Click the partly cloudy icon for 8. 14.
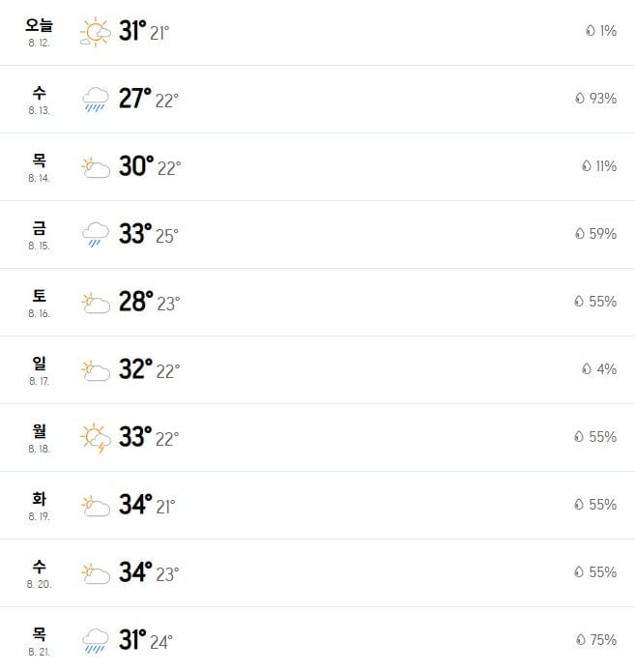This screenshot has height=672, width=635. click(96, 167)
